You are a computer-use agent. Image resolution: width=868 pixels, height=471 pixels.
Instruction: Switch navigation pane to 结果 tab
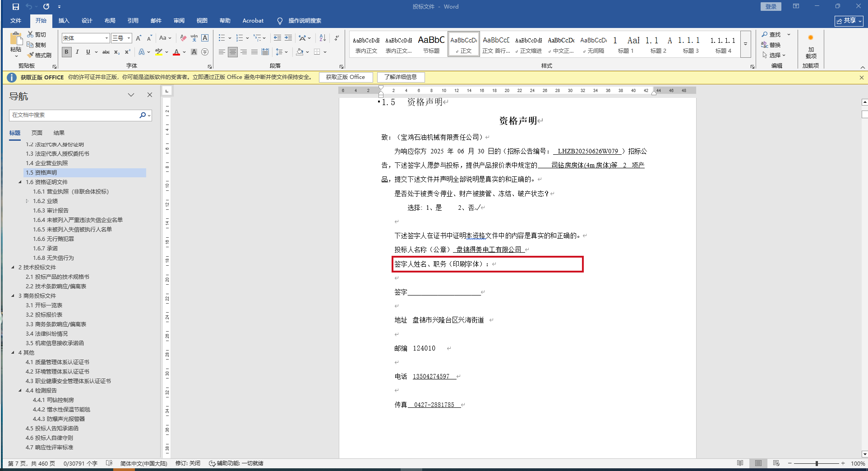(x=59, y=133)
